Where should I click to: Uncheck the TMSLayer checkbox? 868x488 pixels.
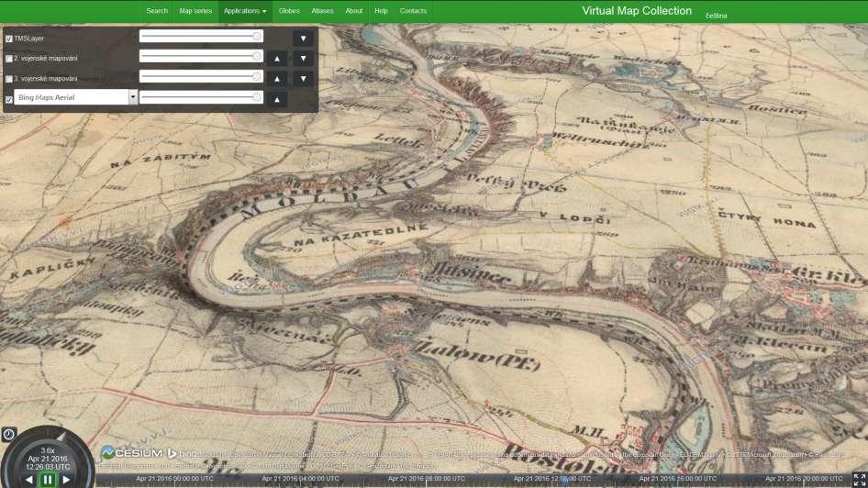[9, 39]
